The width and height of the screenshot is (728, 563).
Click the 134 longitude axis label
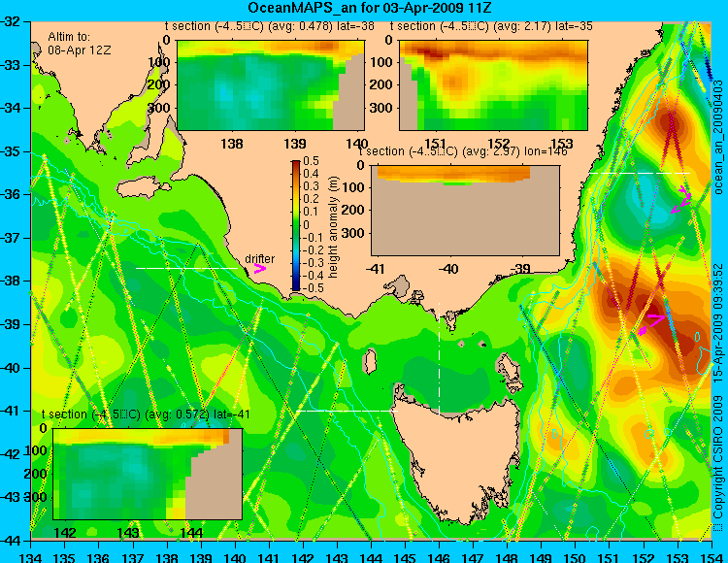[31, 556]
